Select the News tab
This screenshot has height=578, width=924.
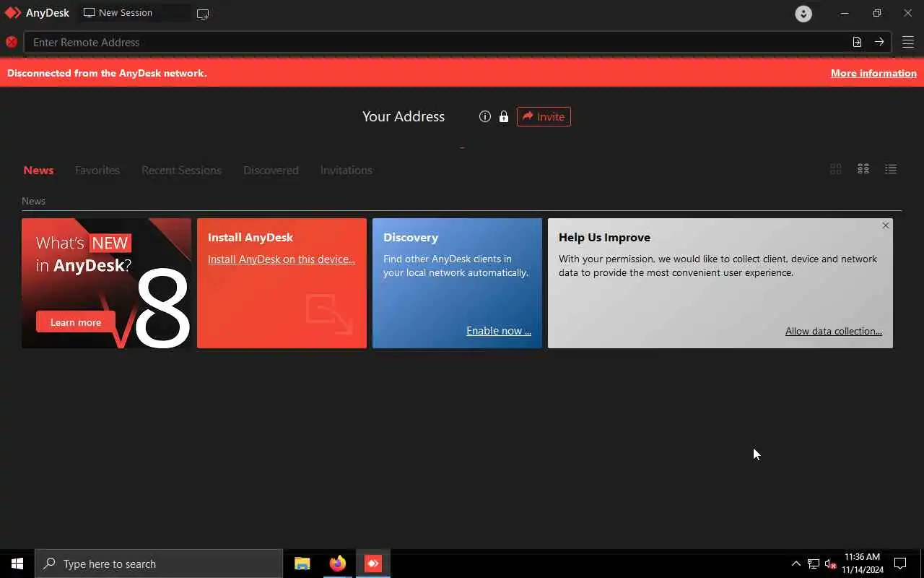point(38,170)
